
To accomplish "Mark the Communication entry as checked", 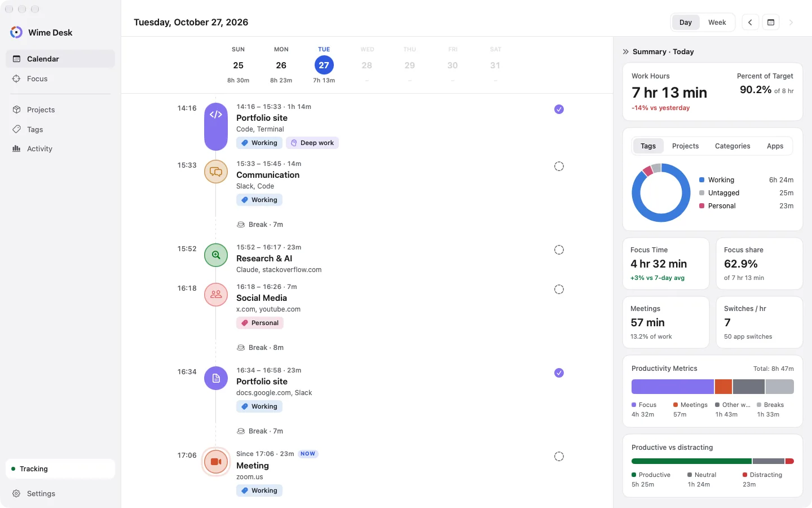I will [559, 167].
